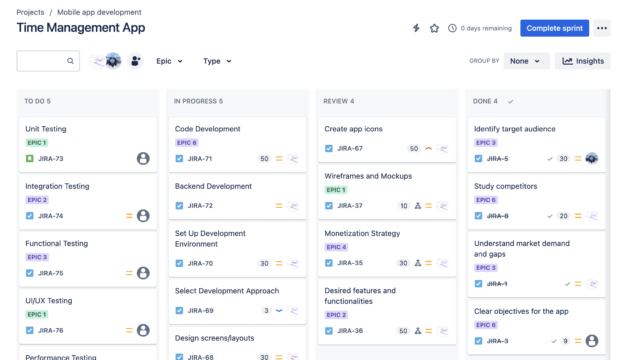The height and width of the screenshot is (360, 619).
Task: Click the green story icon on JIRA-73
Action: (30, 158)
